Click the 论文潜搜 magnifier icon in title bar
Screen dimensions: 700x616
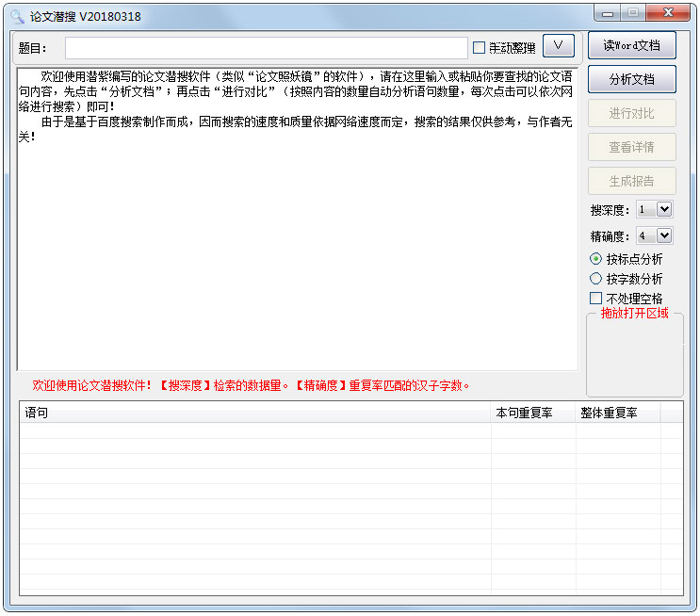pyautogui.click(x=16, y=16)
